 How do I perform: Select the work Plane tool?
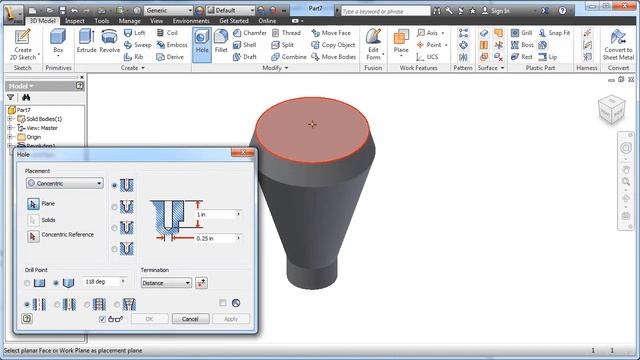[x=401, y=41]
